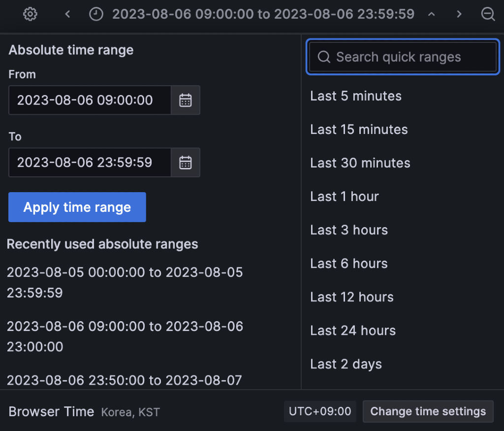The image size is (504, 431).
Task: Choose Last 24 hours quick range
Action: point(353,331)
